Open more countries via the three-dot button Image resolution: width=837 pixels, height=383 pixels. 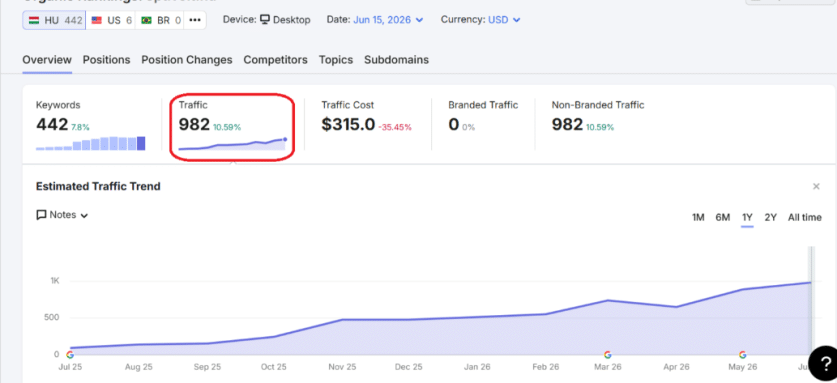click(195, 20)
